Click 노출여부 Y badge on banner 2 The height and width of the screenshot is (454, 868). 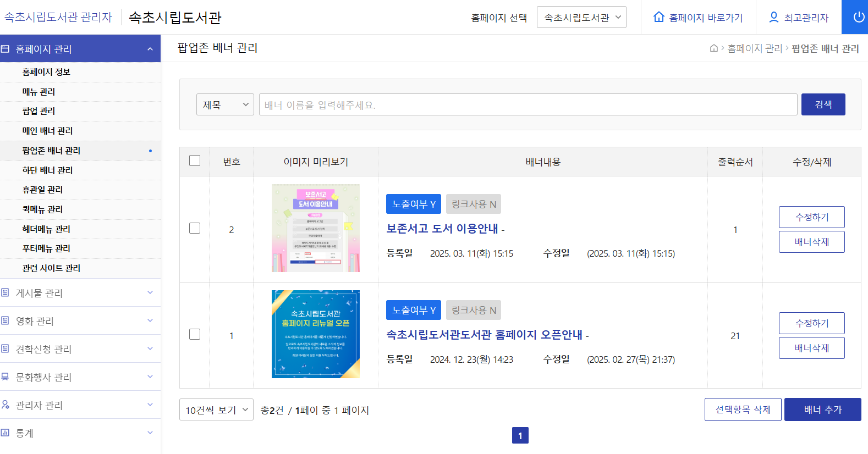[414, 204]
